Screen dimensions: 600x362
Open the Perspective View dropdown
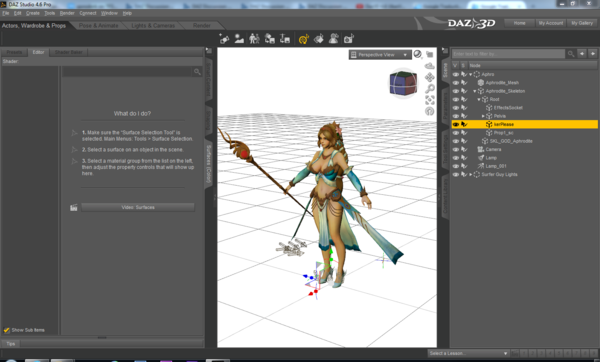tap(380, 55)
